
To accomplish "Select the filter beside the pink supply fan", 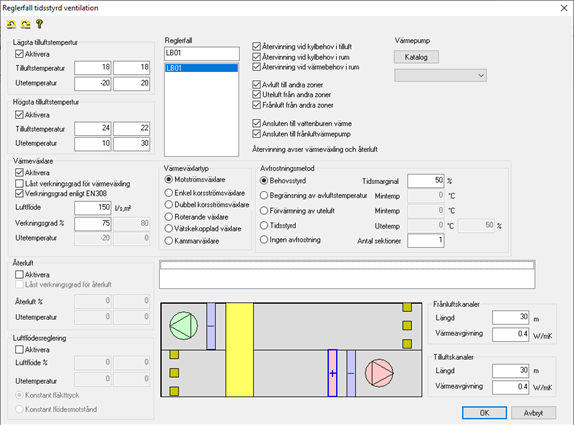I will pos(351,373).
